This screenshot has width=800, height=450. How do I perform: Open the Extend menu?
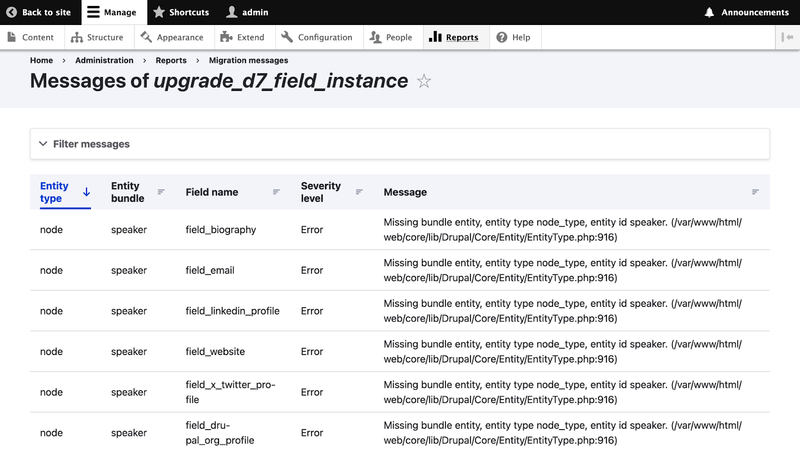coord(243,37)
